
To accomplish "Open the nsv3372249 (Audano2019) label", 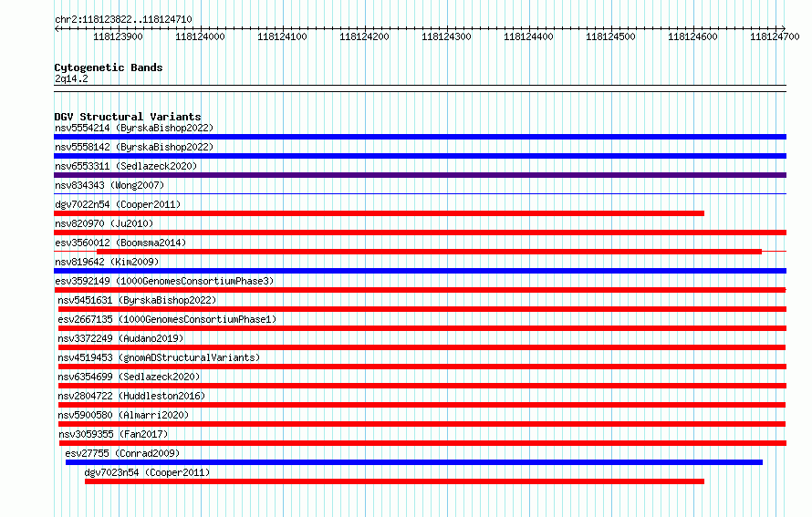I will (120, 338).
